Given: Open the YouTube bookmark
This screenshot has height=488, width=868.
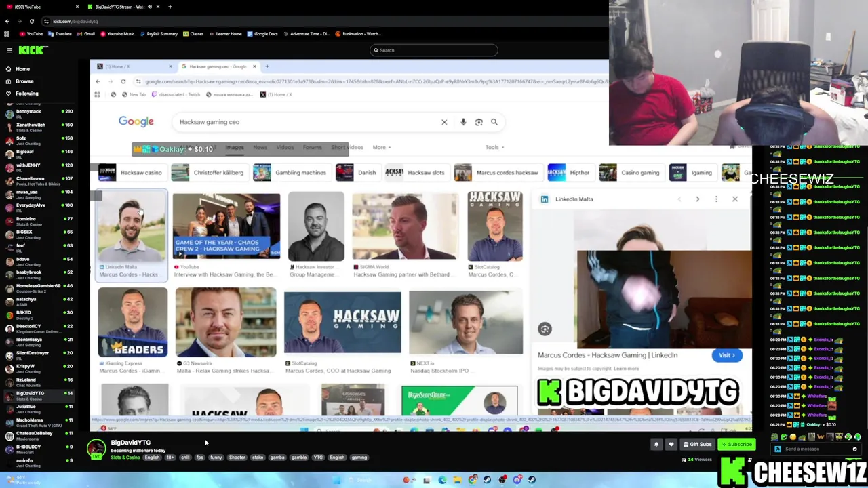Looking at the screenshot, I should click(x=31, y=34).
